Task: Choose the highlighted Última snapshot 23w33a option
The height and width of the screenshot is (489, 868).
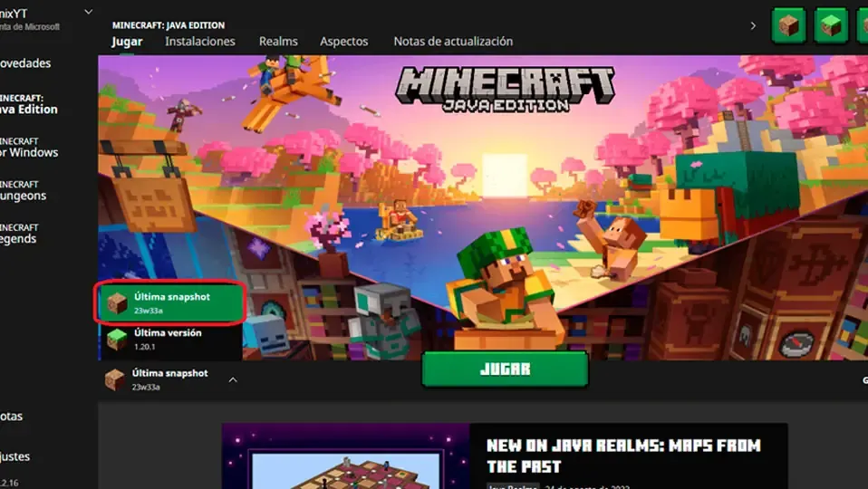Action: (172, 303)
